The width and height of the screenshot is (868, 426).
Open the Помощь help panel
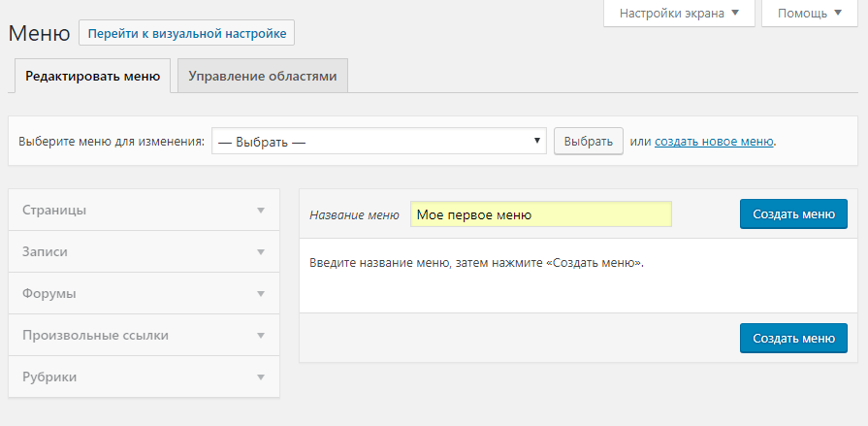coord(809,14)
